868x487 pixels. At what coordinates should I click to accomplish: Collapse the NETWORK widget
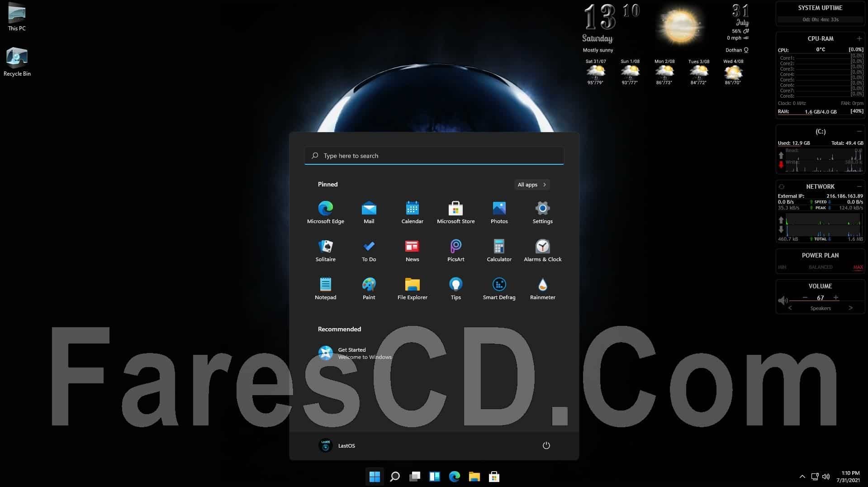coord(859,186)
